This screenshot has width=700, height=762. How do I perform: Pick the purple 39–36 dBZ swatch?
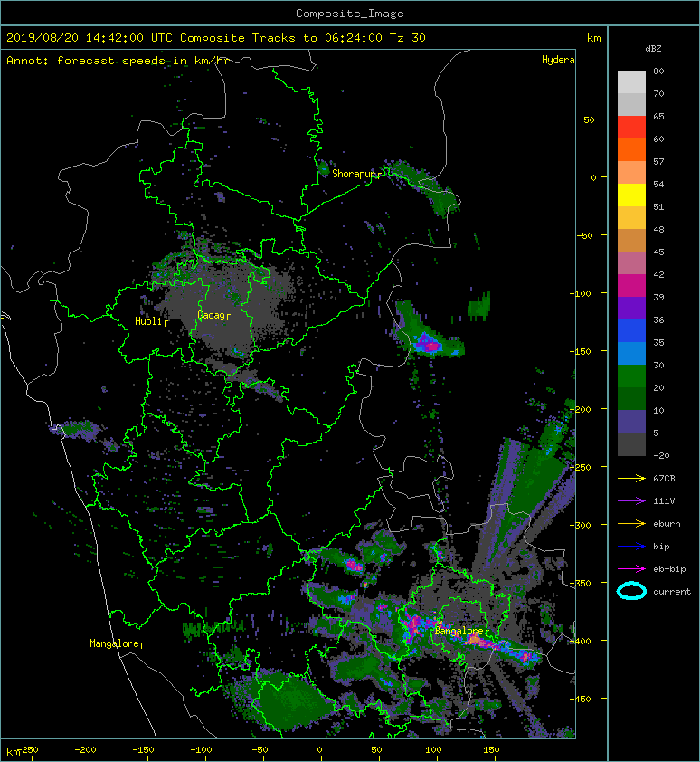coord(631,308)
